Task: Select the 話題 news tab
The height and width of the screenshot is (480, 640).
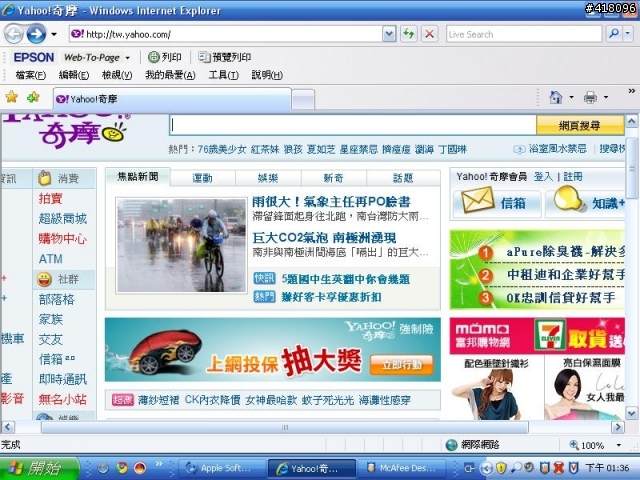Action: (x=403, y=178)
